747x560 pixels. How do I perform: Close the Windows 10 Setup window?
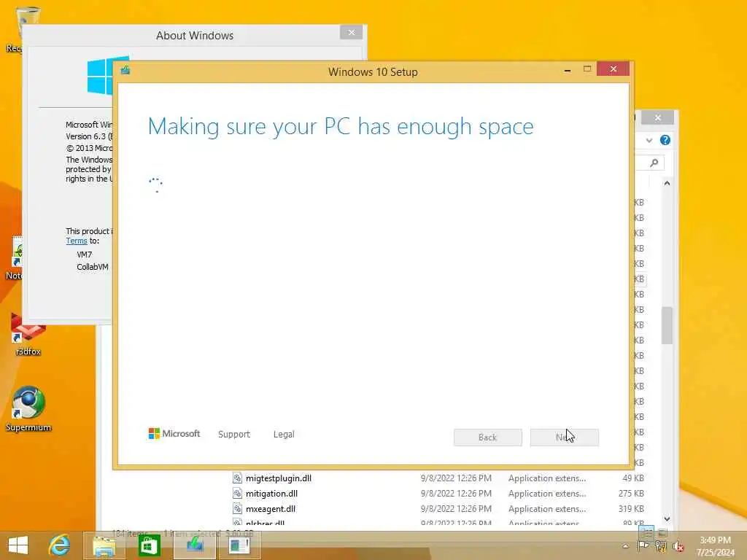[x=613, y=69]
